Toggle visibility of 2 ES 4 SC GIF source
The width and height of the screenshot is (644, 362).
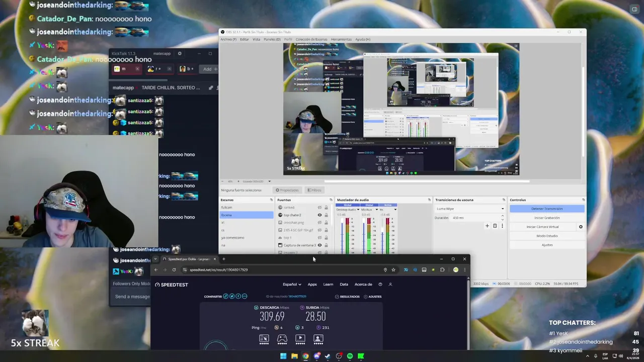coord(319,230)
